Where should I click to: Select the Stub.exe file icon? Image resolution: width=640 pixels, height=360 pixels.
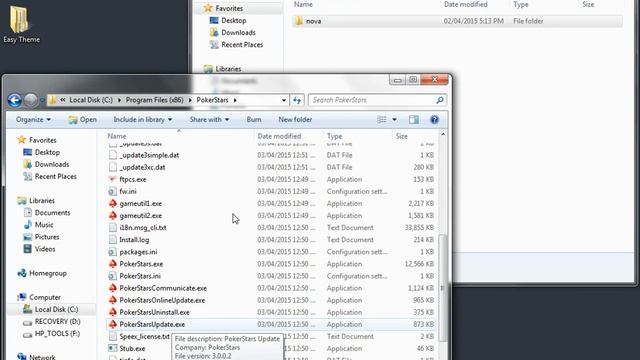113,349
